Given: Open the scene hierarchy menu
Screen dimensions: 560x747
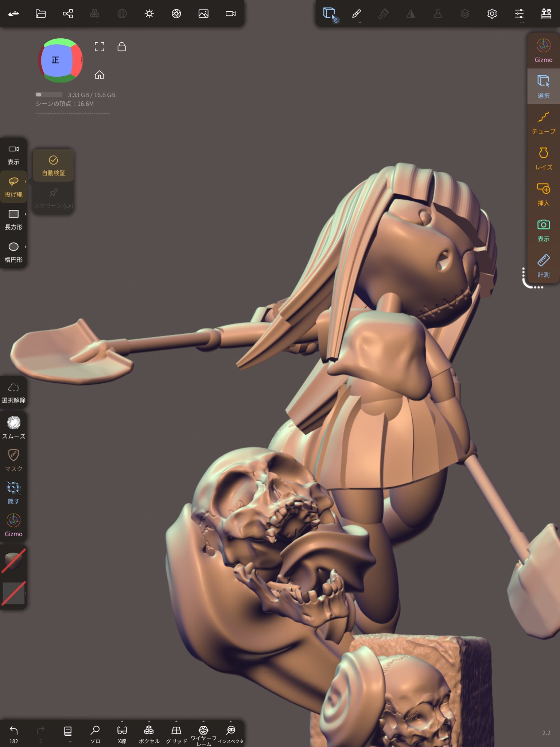Looking at the screenshot, I should coord(68,14).
